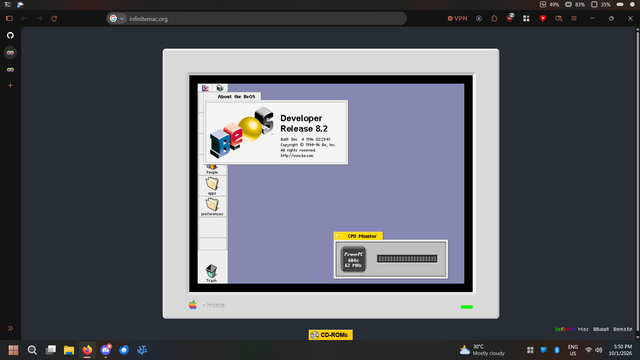Close the CPU Monitor via its tab box
The height and width of the screenshot is (360, 640).
(x=338, y=236)
